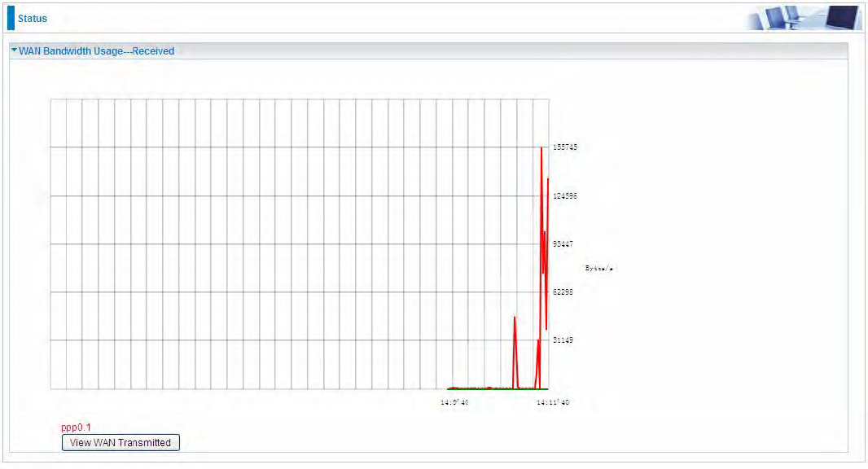Viewport: 868px width, 469px height.
Task: Click the 124596 y-axis value
Action: (x=564, y=196)
